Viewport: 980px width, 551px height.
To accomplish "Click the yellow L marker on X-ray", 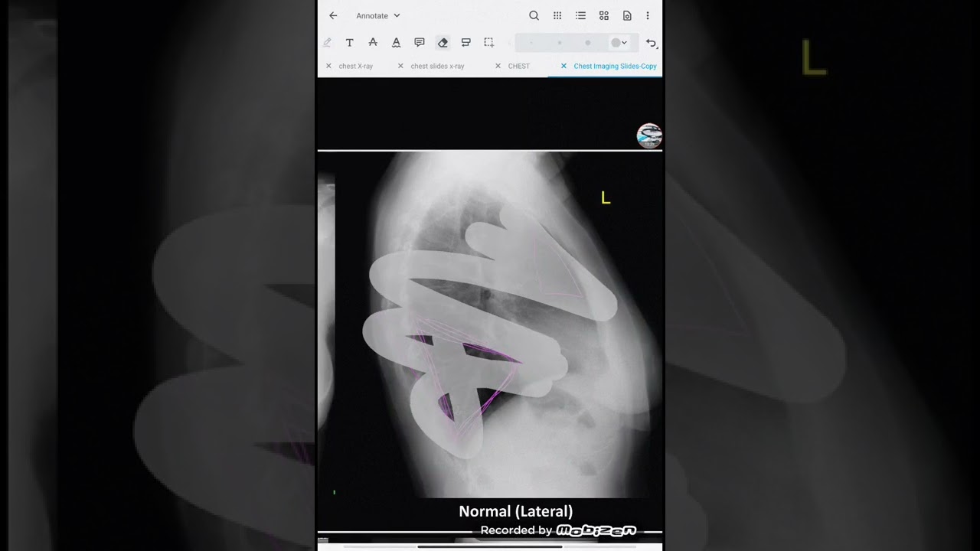I will coord(606,198).
